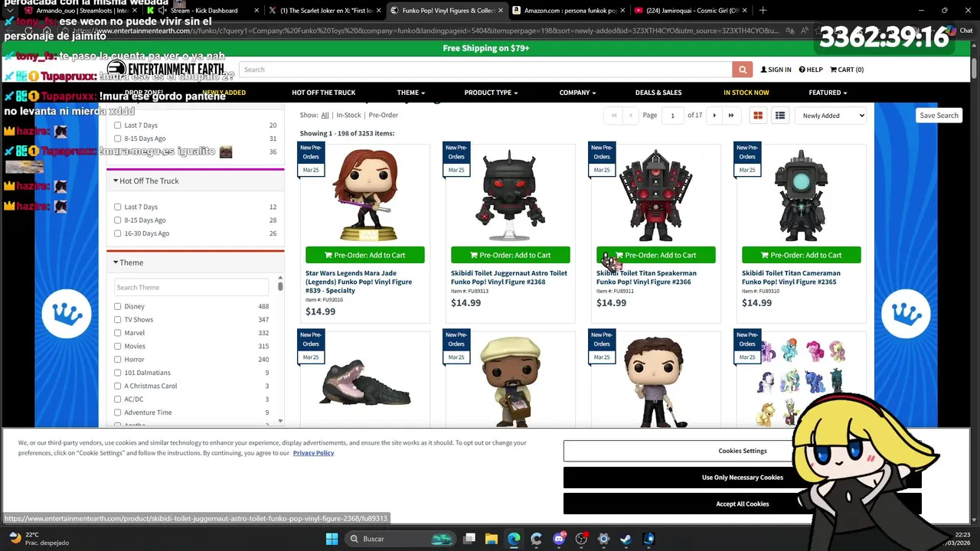Image resolution: width=980 pixels, height=551 pixels.
Task: Click the Search Theme filter field
Action: pos(191,287)
